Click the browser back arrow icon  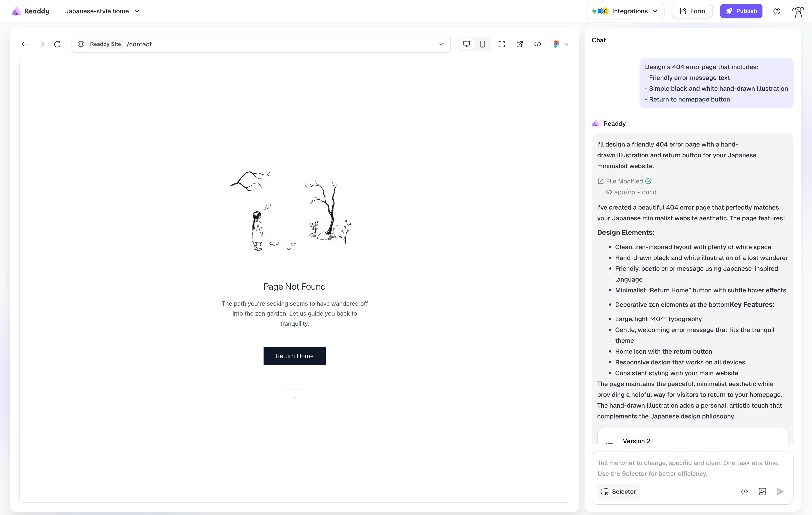(x=25, y=44)
